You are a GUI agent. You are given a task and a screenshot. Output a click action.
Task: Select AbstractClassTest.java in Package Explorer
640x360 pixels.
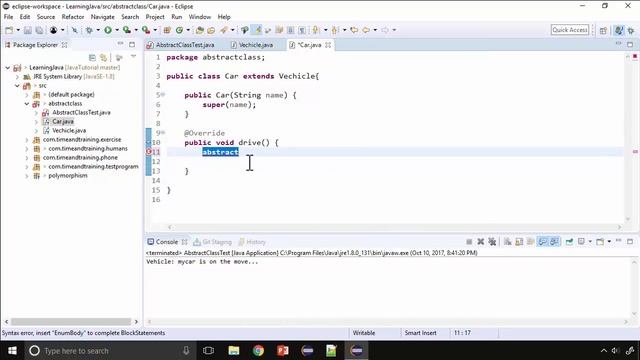[x=81, y=113]
